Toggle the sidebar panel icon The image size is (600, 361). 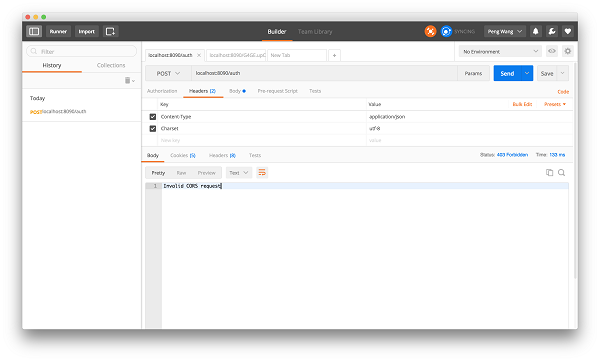click(34, 31)
